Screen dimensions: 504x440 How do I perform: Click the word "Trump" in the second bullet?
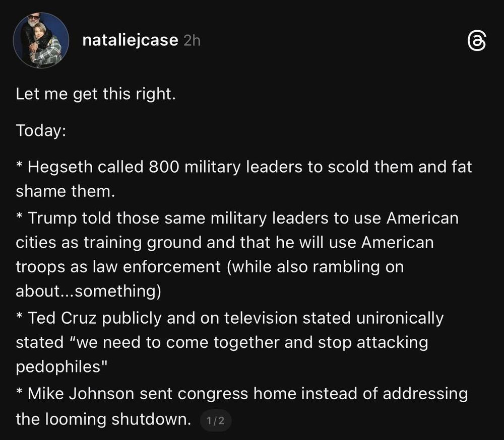tap(52, 219)
